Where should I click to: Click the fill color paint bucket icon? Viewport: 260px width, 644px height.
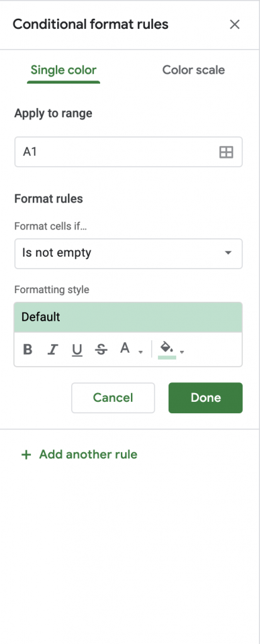point(167,349)
